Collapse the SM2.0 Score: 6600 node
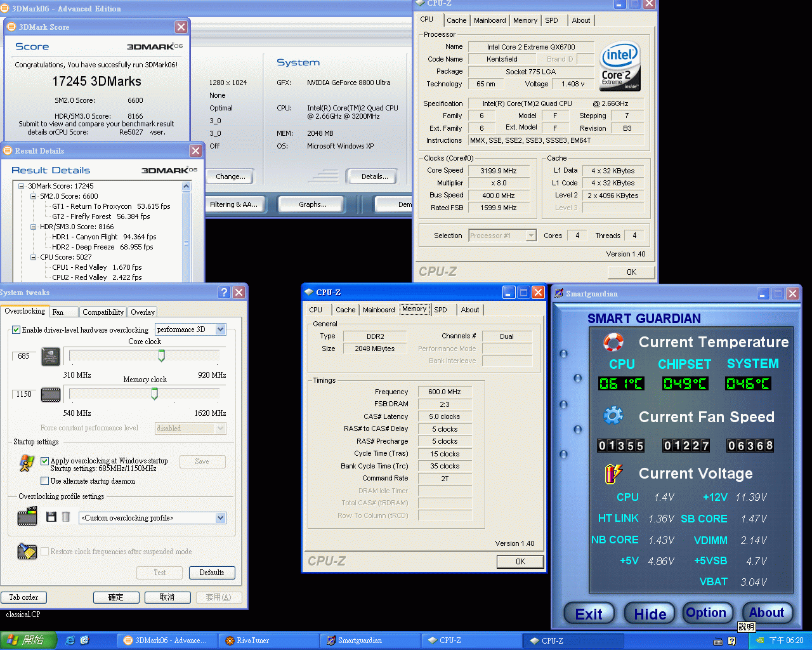Image resolution: width=812 pixels, height=650 pixels. (34, 196)
